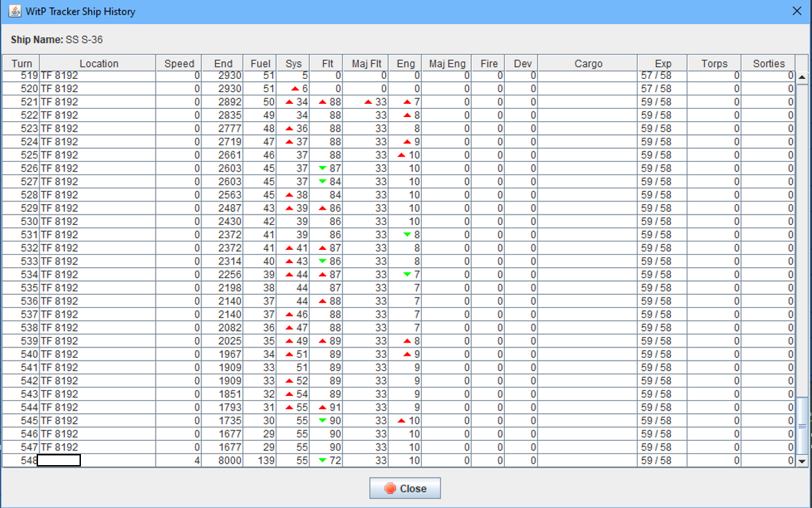Click the Sorties column header
This screenshot has height=508, width=812.
click(x=768, y=64)
